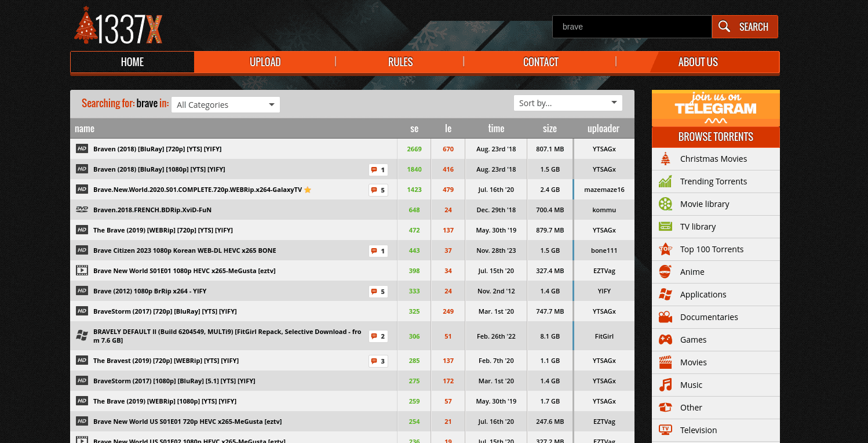Open uploader mazemaze16 profile

(604, 190)
